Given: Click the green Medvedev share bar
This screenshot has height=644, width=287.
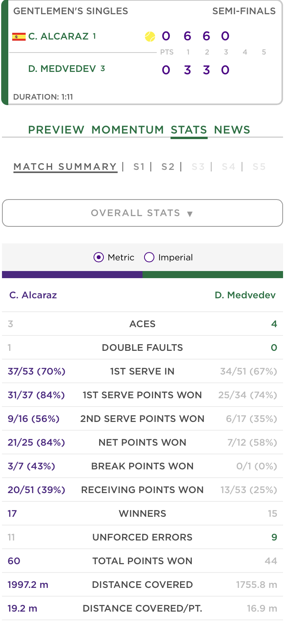Looking at the screenshot, I should click(x=213, y=275).
